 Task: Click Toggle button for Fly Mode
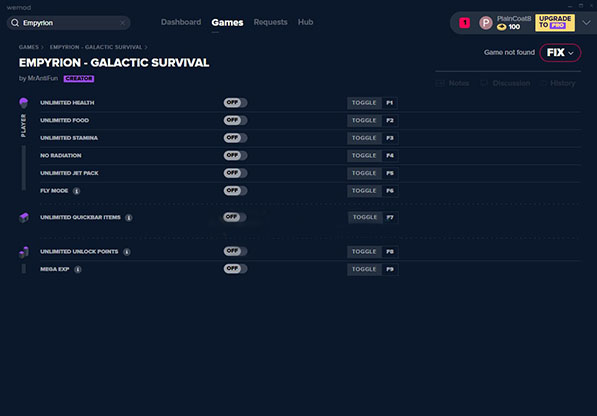tap(364, 190)
